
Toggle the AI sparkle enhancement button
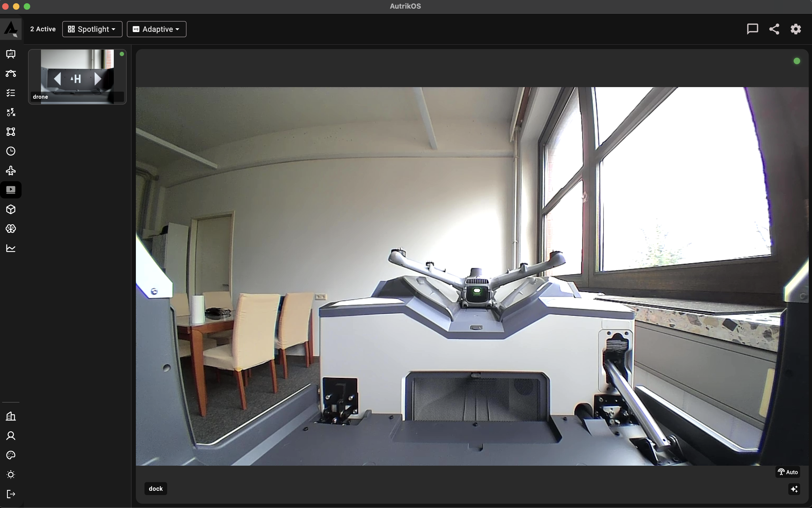click(794, 489)
